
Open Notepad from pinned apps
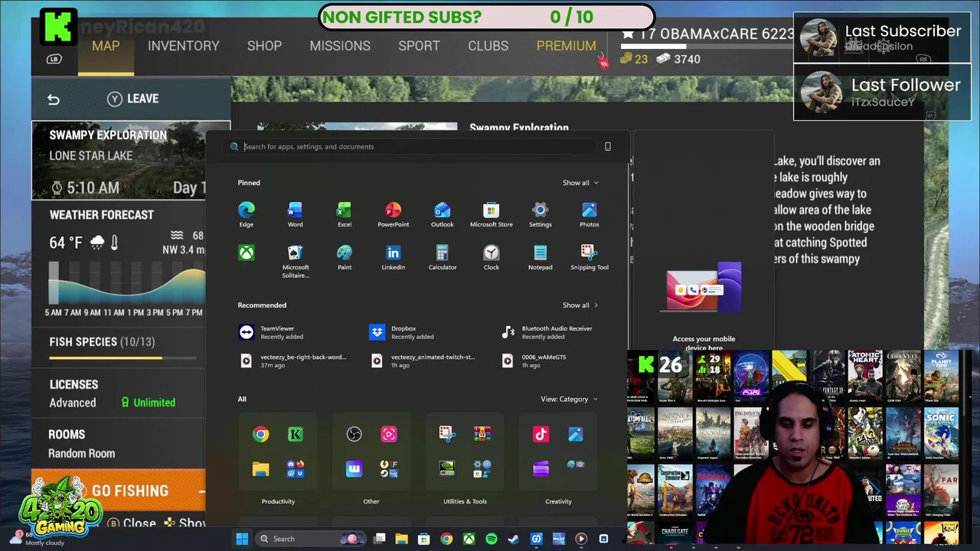[540, 257]
